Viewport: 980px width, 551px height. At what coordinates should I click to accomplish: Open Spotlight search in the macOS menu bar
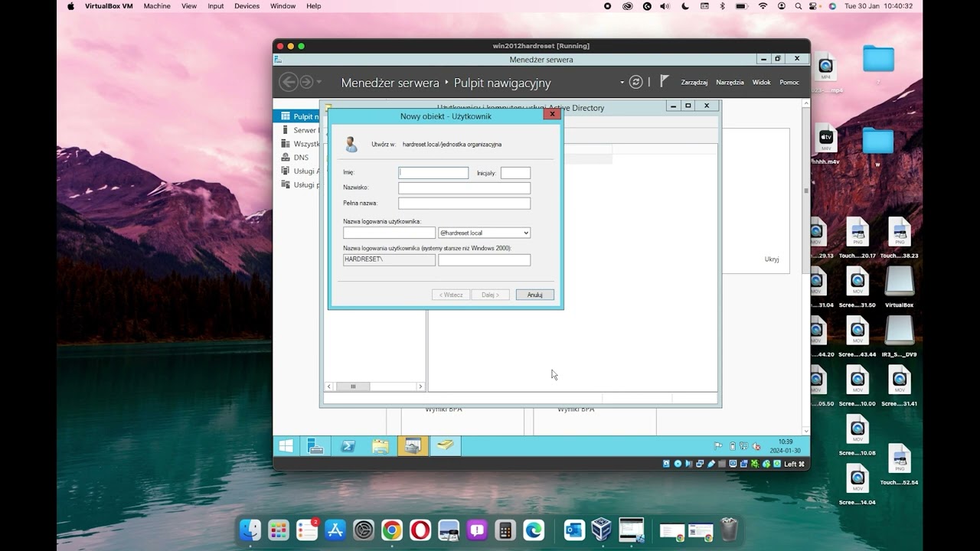click(x=798, y=6)
